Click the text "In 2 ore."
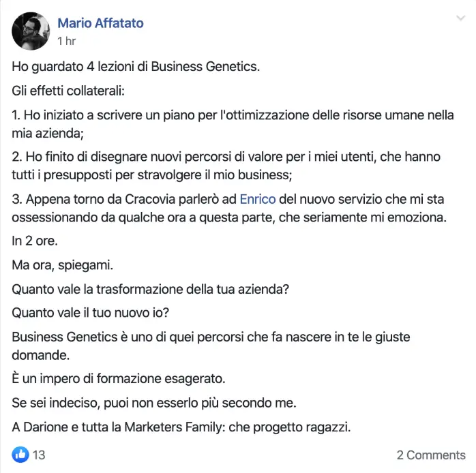This screenshot has height=473, width=476. pos(35,240)
